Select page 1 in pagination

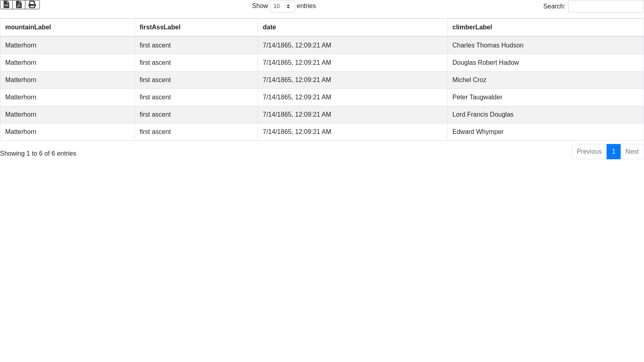click(613, 152)
